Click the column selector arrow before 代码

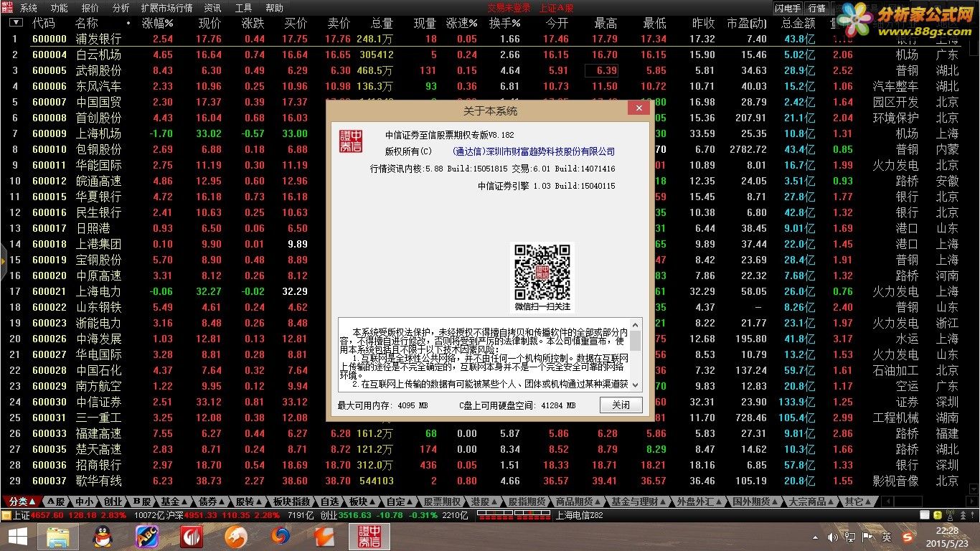point(16,23)
